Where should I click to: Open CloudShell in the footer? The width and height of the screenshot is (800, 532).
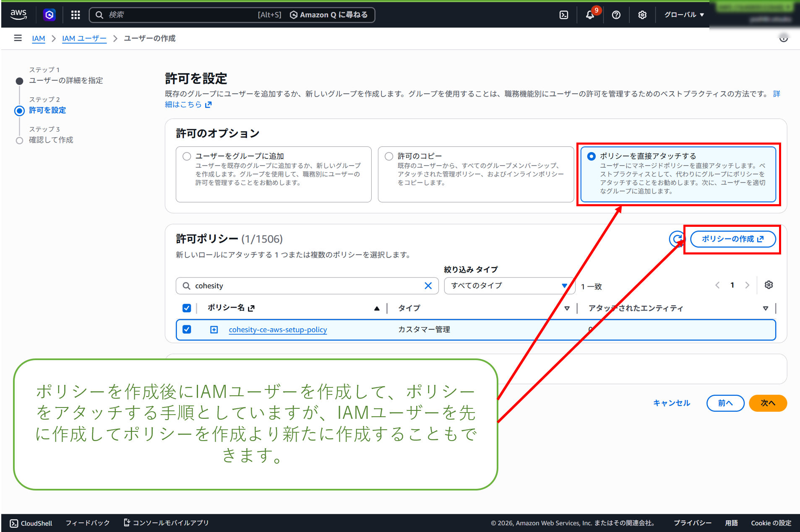coord(31,523)
